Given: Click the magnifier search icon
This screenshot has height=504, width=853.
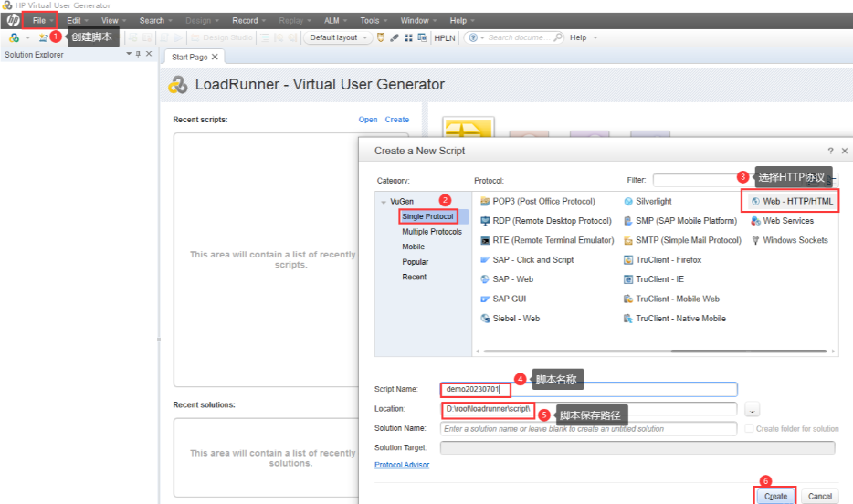Looking at the screenshot, I should (x=558, y=37).
